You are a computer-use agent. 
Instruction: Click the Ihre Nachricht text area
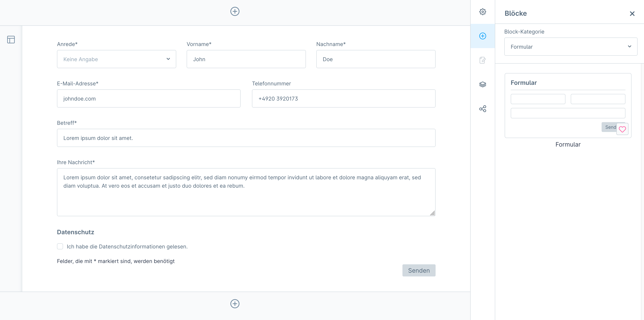[246, 192]
